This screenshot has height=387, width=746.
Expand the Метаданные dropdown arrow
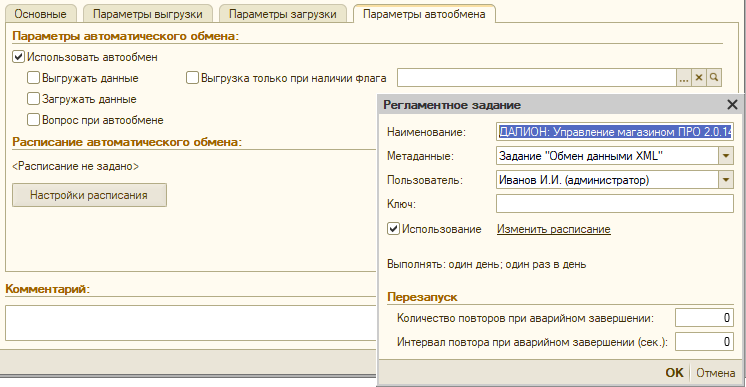tap(726, 156)
